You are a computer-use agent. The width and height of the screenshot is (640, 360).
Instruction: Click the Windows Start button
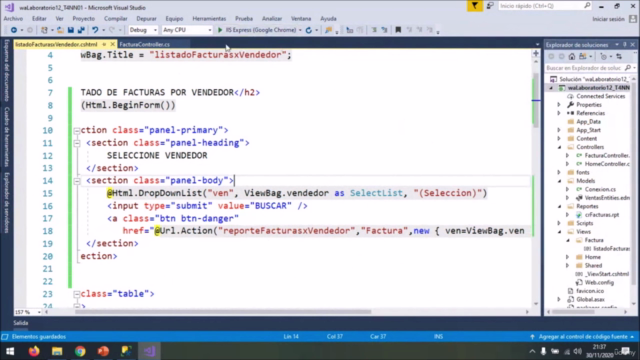[10, 351]
